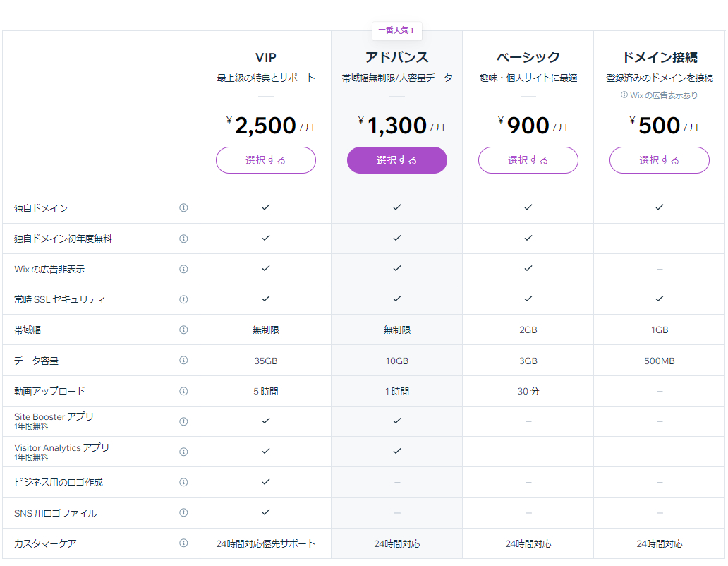The image size is (728, 566).
Task: Click the ドメイン接続 plan title
Action: tap(660, 58)
